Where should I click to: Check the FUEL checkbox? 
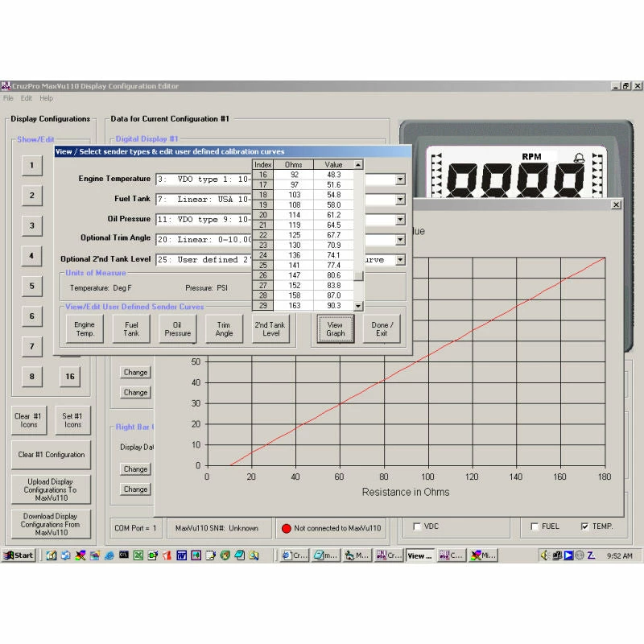point(535,526)
